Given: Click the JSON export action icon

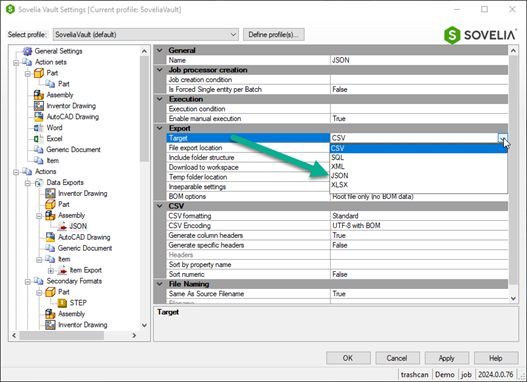Looking at the screenshot, I should point(62,226).
